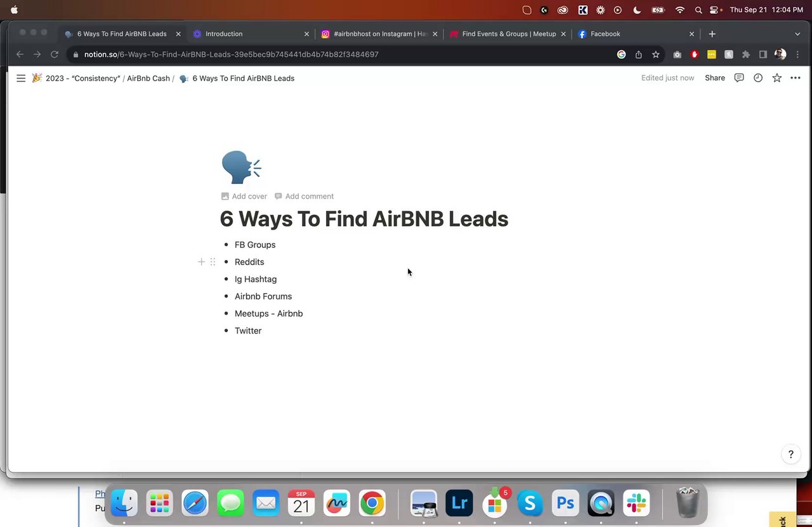
Task: Click Add cover above the title
Action: pos(244,196)
